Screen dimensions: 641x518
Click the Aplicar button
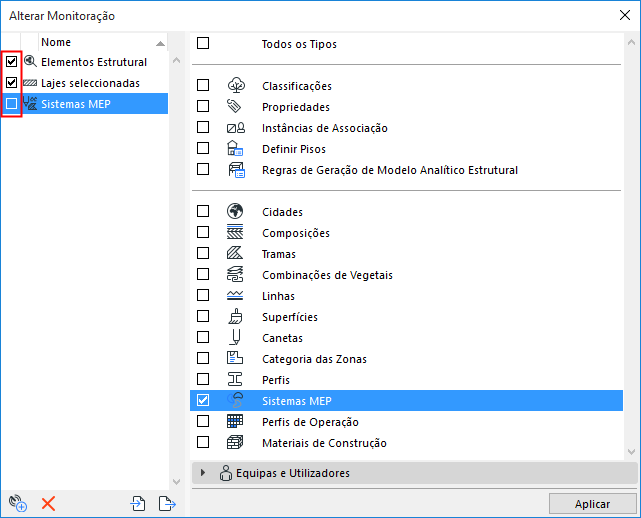click(x=592, y=504)
